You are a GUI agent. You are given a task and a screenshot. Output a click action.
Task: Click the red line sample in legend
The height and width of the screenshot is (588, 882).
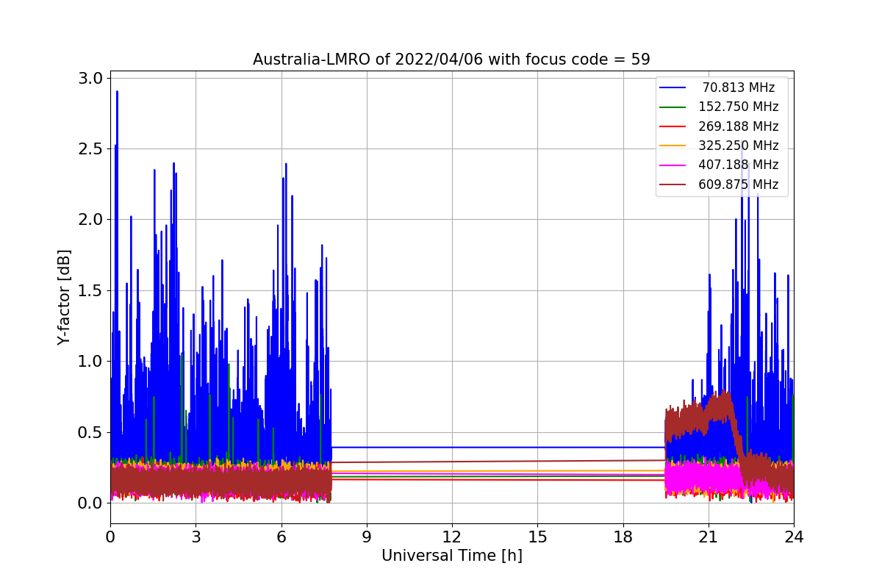pyautogui.click(x=673, y=126)
